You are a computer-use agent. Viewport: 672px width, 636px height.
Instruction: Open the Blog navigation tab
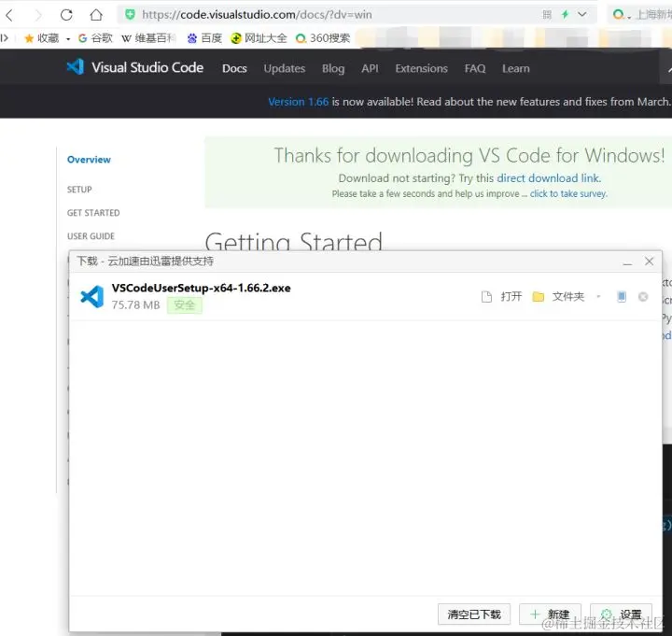[x=333, y=68]
